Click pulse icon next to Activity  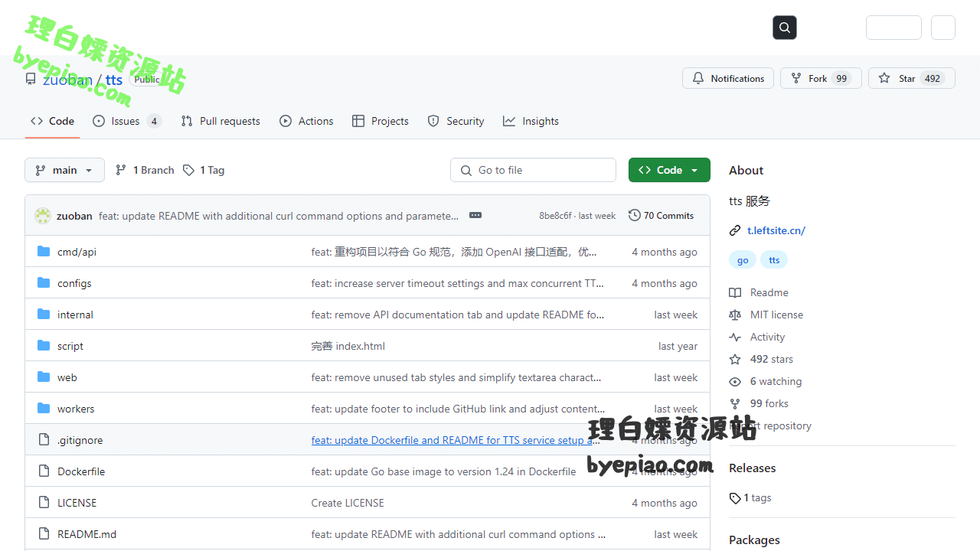(x=735, y=337)
